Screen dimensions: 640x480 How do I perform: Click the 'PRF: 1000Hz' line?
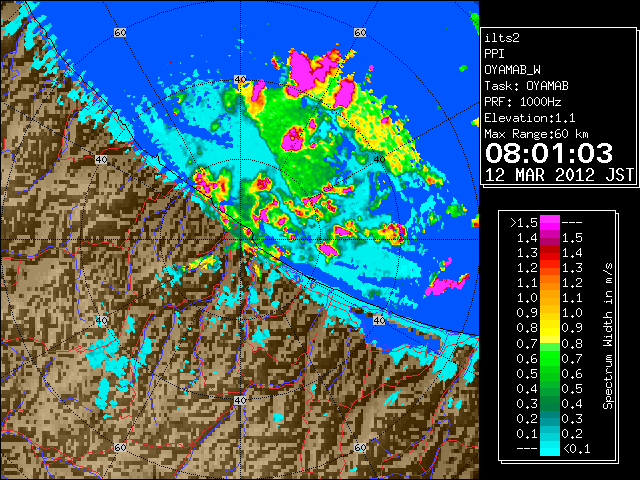[522, 102]
